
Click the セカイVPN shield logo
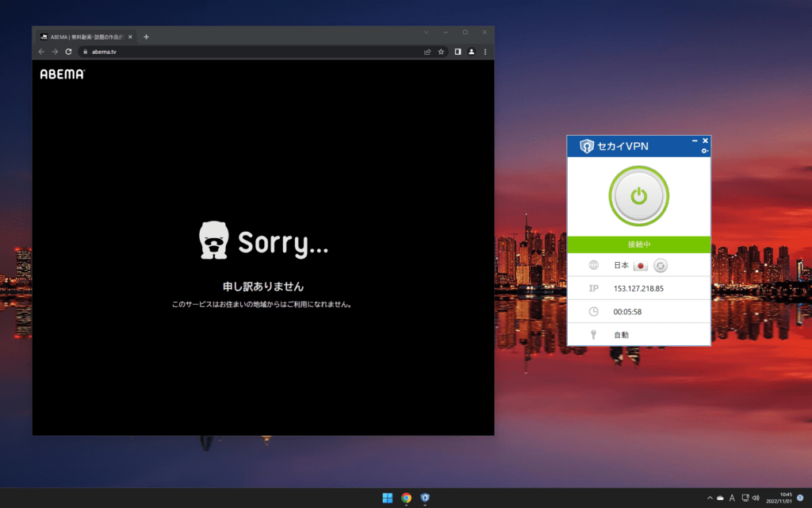point(586,146)
